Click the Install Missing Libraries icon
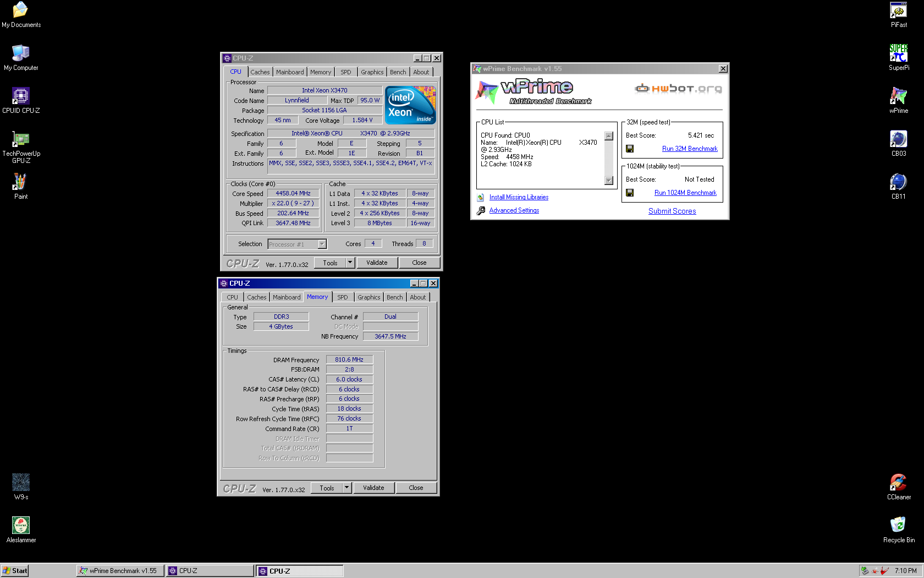 click(481, 197)
